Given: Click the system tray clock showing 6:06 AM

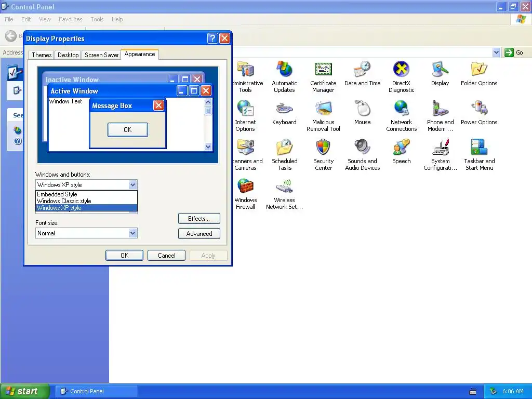Looking at the screenshot, I should tap(513, 391).
